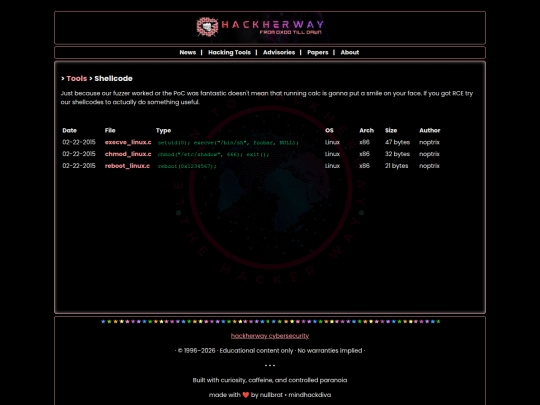Image resolution: width=540 pixels, height=405 pixels.
Task: Open the execve_linux.c shellcode file
Action: (x=128, y=142)
